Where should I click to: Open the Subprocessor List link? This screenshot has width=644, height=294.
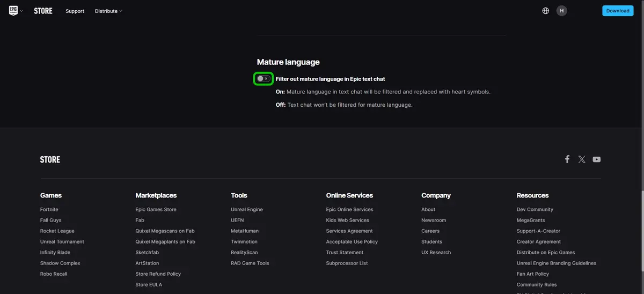coord(347,263)
